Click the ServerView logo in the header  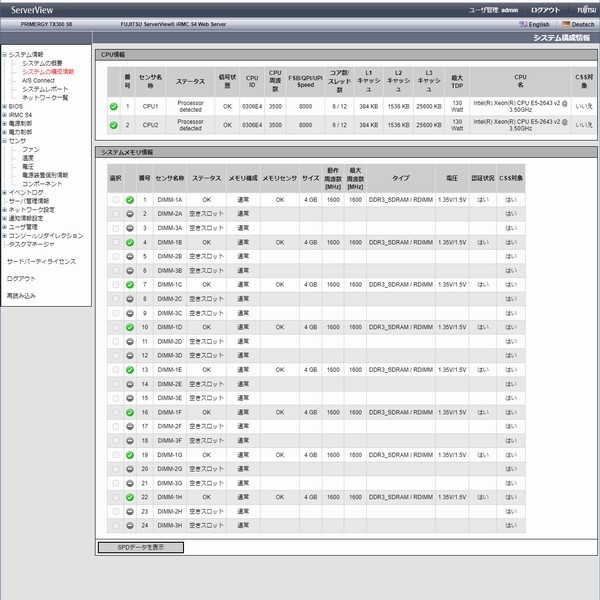click(x=32, y=10)
